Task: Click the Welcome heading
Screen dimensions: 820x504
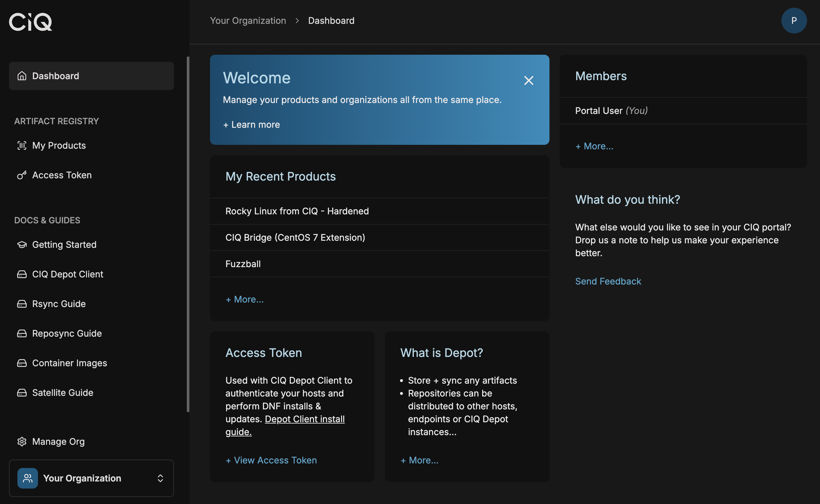Action: coord(256,78)
